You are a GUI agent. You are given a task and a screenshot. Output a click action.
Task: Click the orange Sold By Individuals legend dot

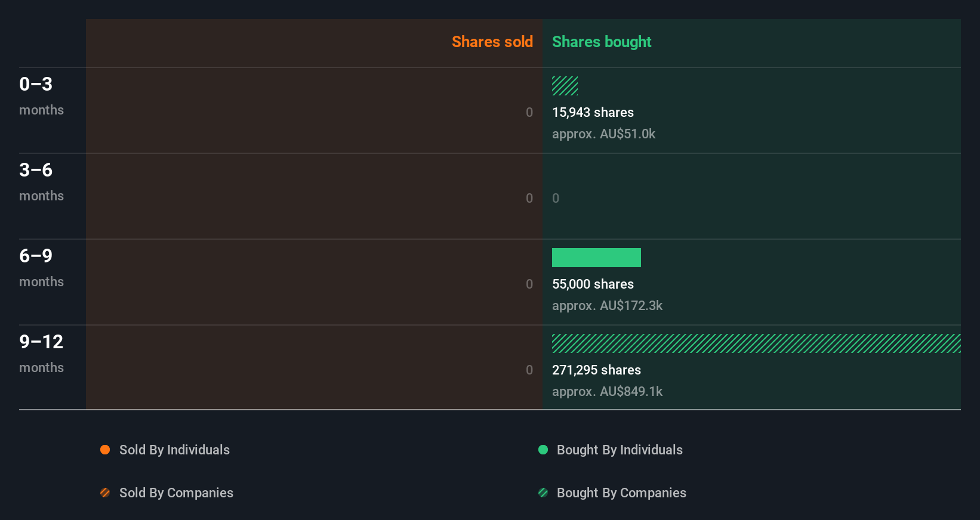click(105, 450)
